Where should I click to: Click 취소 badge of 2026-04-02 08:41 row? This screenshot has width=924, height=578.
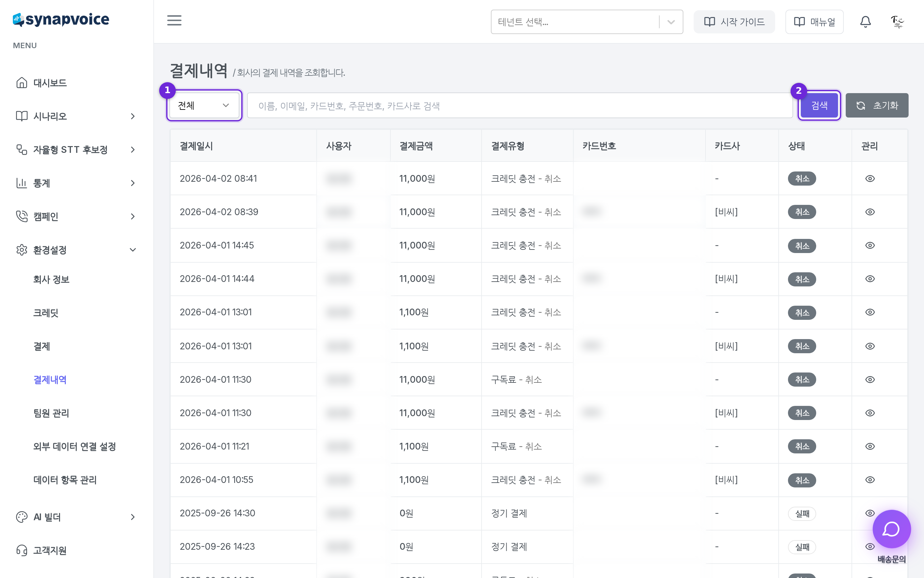point(802,179)
